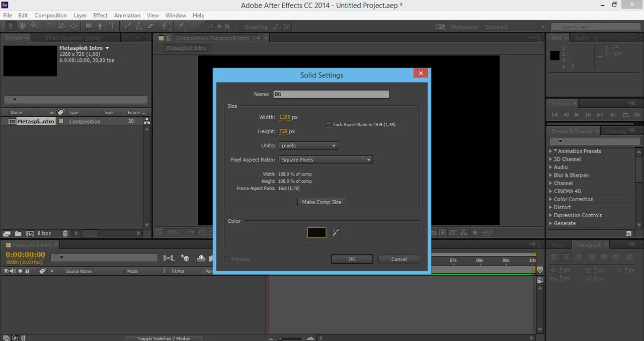Click OK in Solid Settings

click(x=352, y=259)
